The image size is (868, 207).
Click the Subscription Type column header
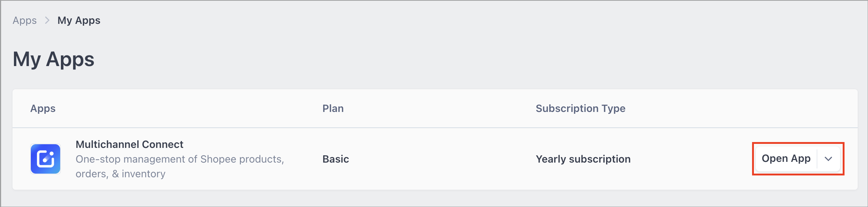tap(580, 108)
